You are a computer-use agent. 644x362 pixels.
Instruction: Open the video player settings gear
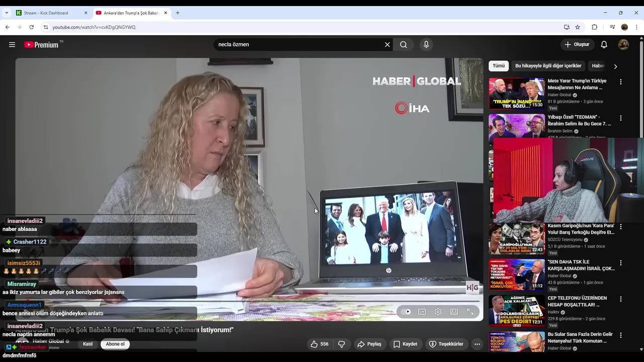click(x=438, y=312)
